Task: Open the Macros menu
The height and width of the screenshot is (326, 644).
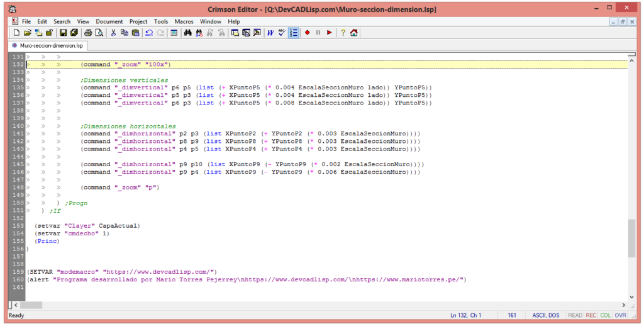Action: tap(184, 21)
